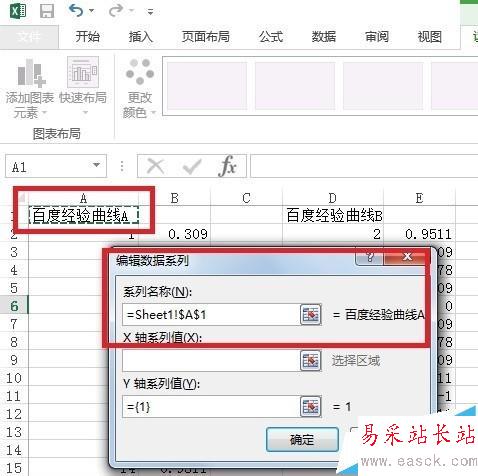
Task: Switch to the 插入 ribbon tab
Action: [141, 36]
